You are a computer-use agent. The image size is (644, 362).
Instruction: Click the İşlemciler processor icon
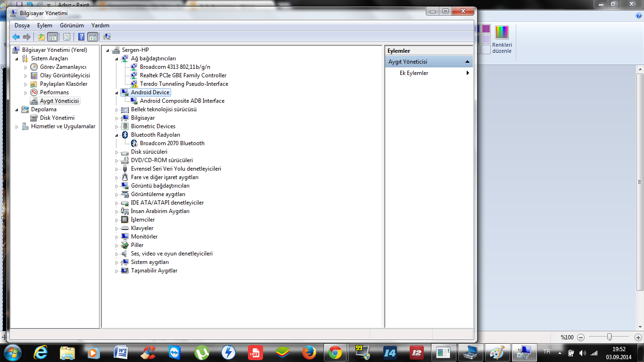click(124, 220)
